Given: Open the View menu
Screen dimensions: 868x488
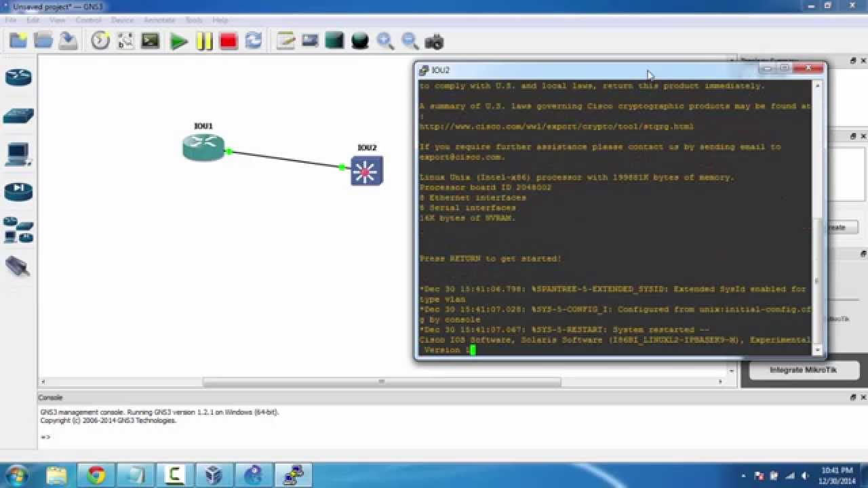Looking at the screenshot, I should point(58,20).
